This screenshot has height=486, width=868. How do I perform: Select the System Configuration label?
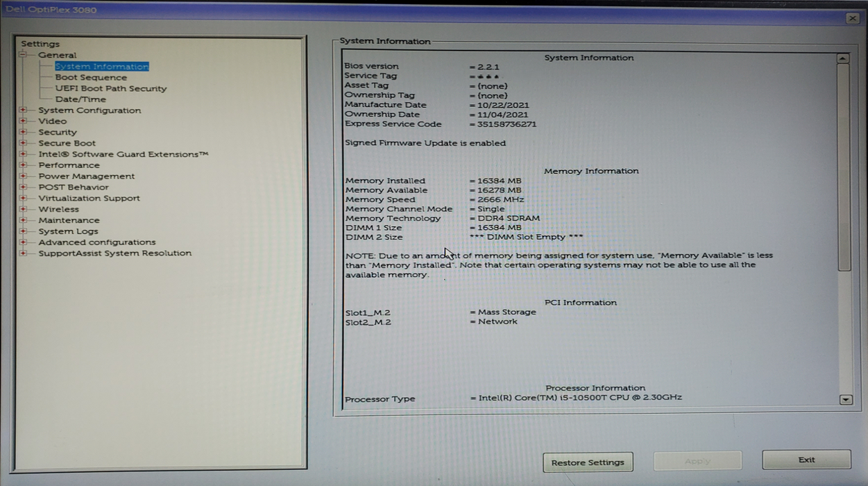coord(90,110)
